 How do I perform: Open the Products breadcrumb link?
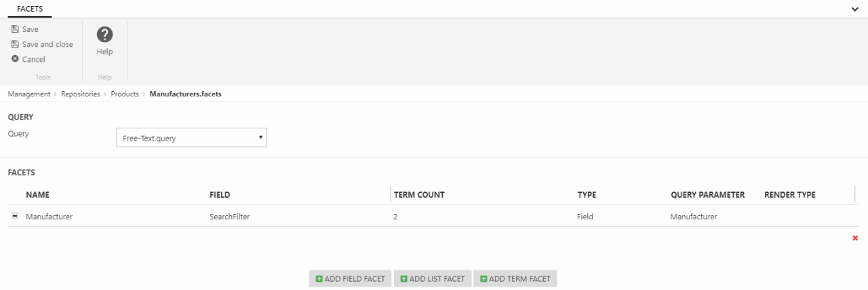125,94
